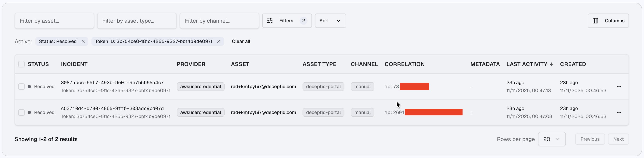Open actions menu for incident 3087abcc

click(x=619, y=87)
